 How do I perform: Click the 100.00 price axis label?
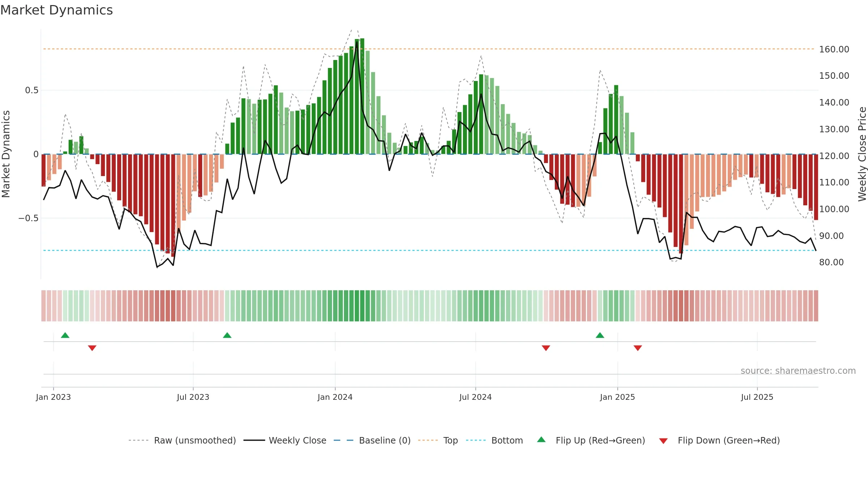834,209
